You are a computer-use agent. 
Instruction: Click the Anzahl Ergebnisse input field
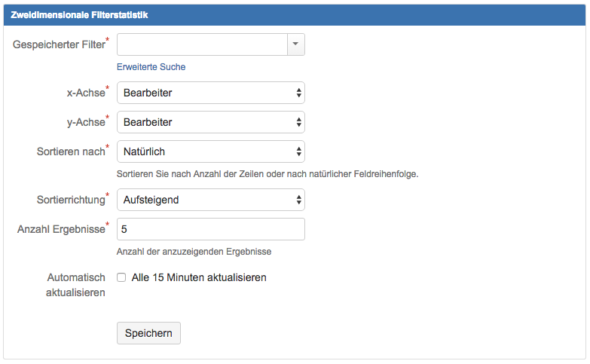click(211, 229)
